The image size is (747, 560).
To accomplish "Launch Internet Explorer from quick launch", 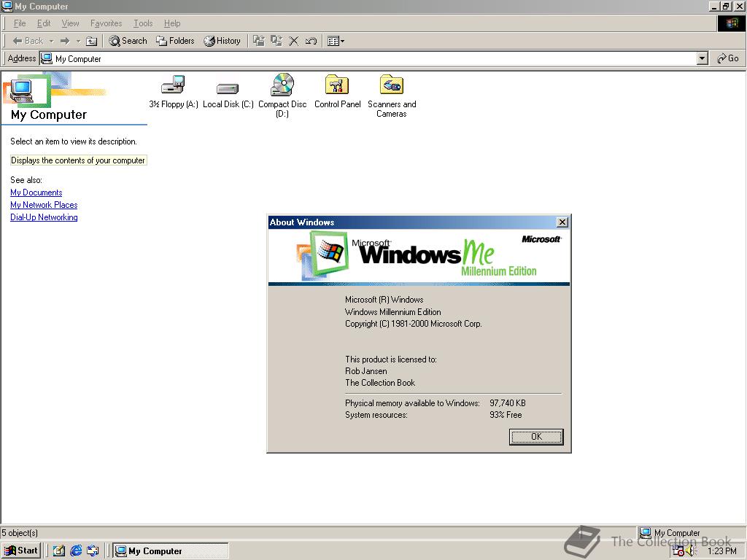I will pos(76,551).
